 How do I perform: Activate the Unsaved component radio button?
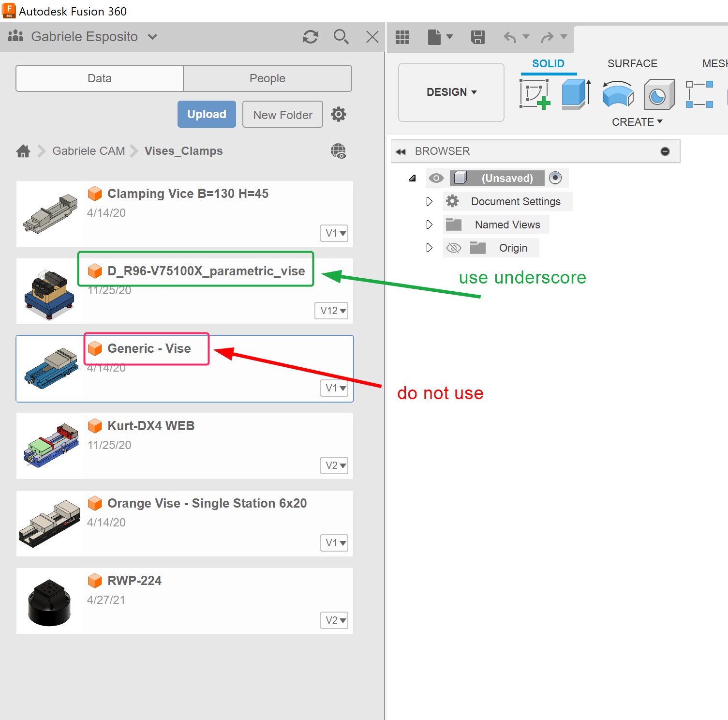555,178
